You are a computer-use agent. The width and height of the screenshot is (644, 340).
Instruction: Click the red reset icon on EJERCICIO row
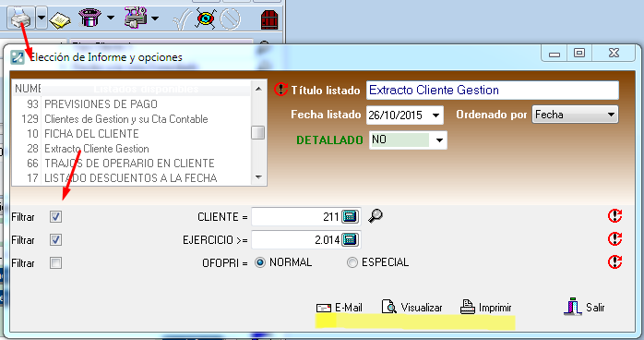click(x=614, y=239)
